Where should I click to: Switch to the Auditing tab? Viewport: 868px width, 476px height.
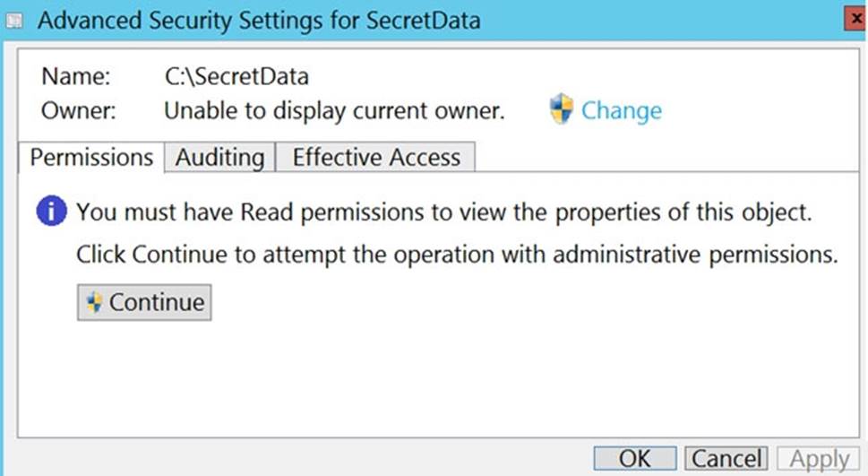[x=219, y=157]
